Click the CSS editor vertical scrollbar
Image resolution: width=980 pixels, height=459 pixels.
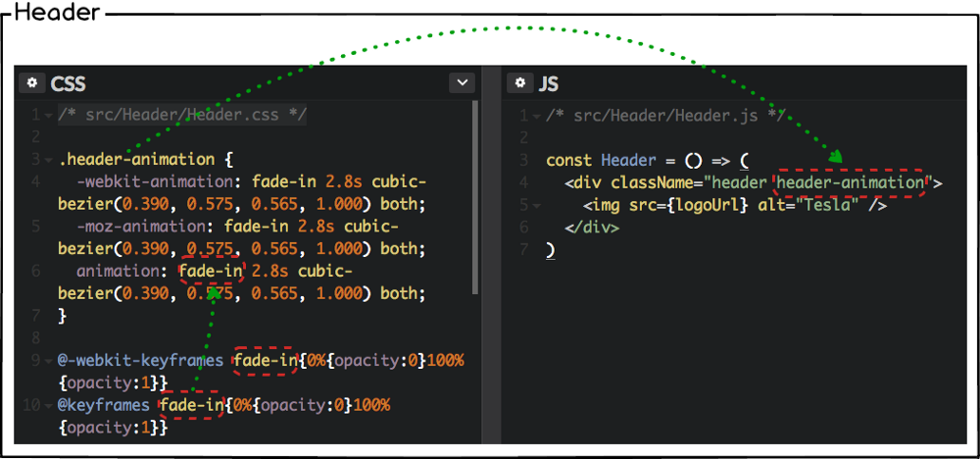[x=475, y=196]
